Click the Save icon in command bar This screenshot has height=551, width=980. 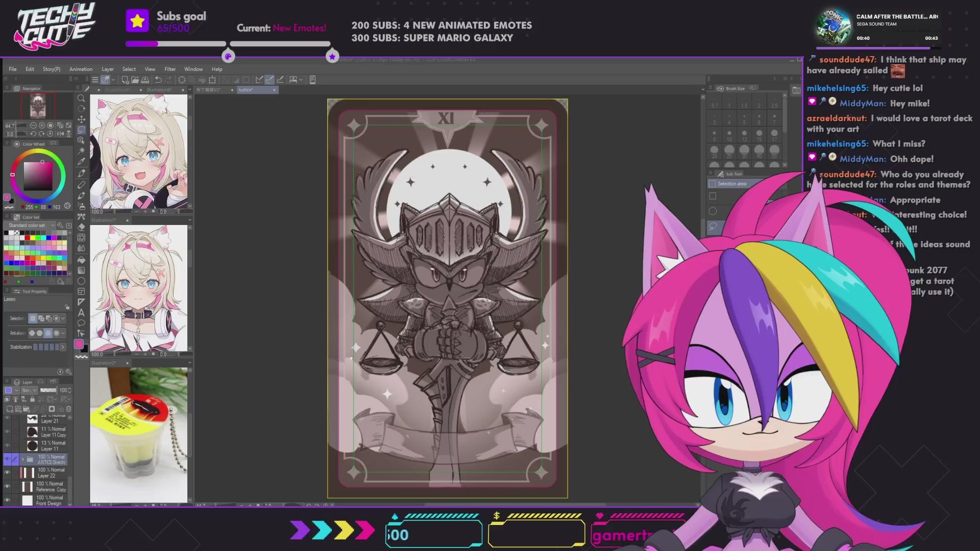click(145, 80)
